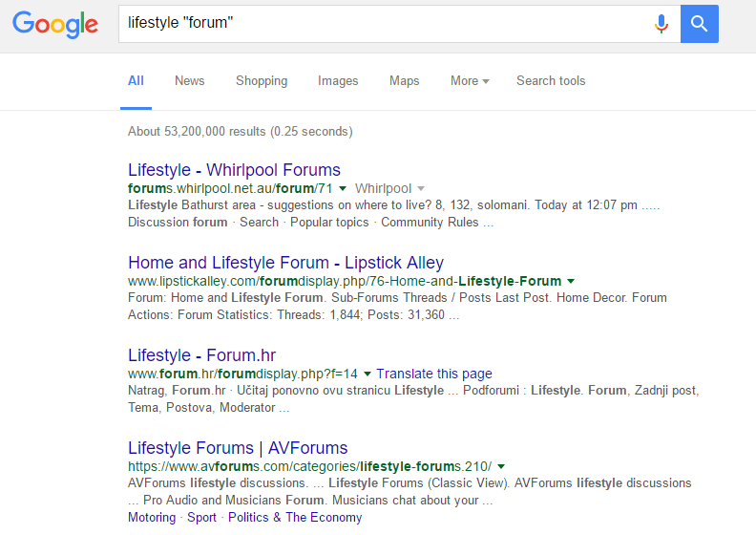Viewport: 756px width, 535px height.
Task: Open the More dropdown menu
Action: click(470, 80)
